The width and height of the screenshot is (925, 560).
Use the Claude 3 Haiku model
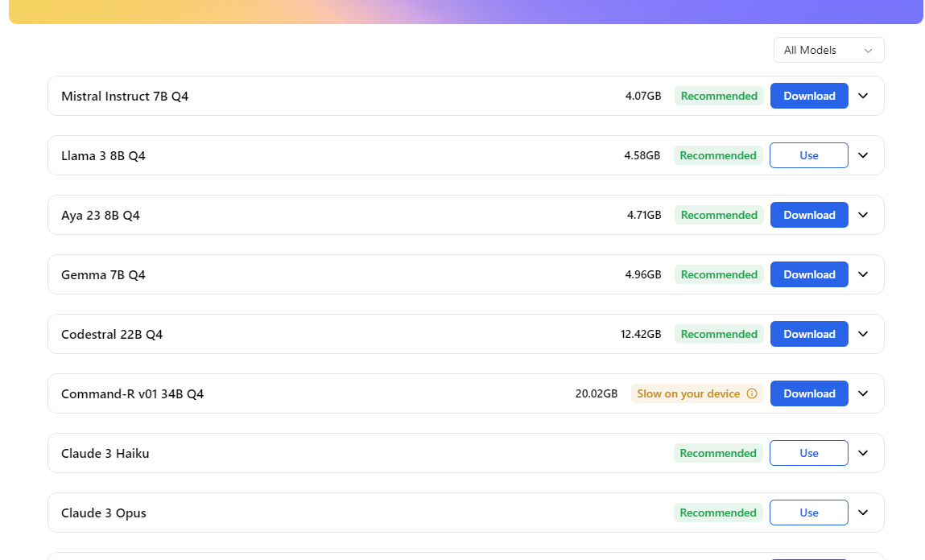point(808,453)
